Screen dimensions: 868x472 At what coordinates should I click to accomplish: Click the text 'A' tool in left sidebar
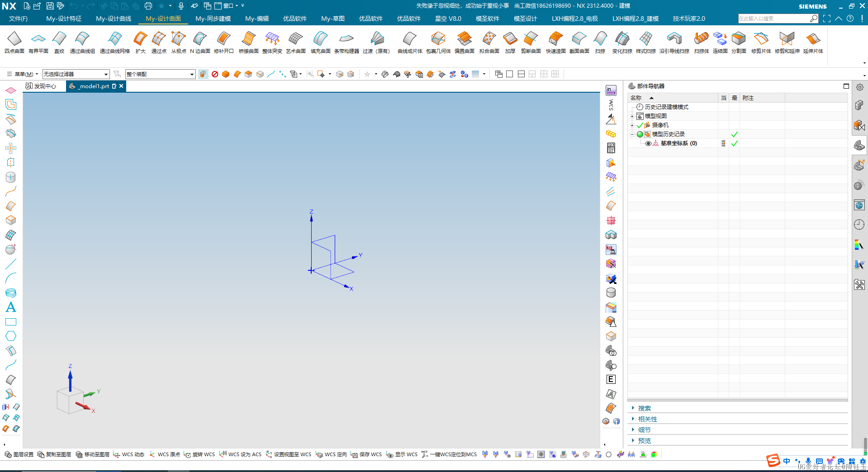(x=11, y=307)
